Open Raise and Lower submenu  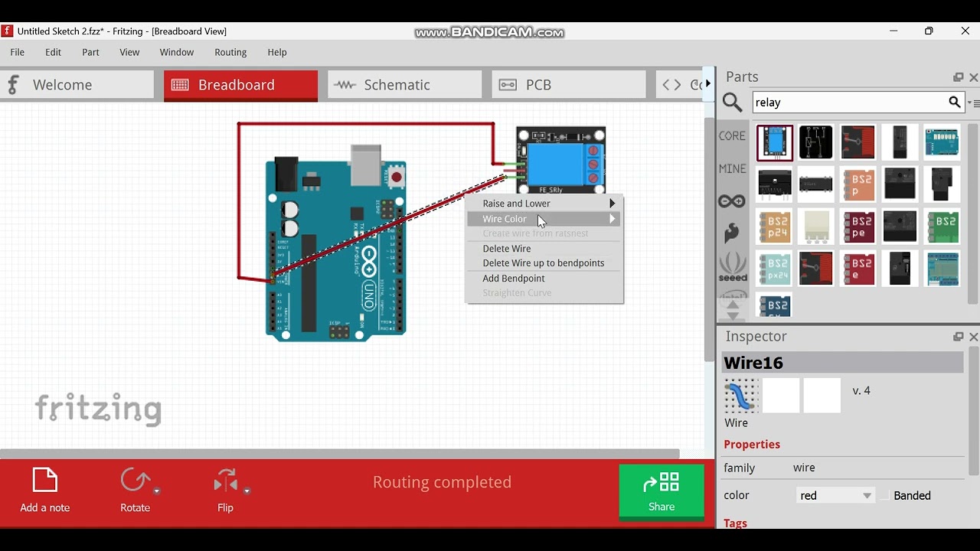[544, 204]
